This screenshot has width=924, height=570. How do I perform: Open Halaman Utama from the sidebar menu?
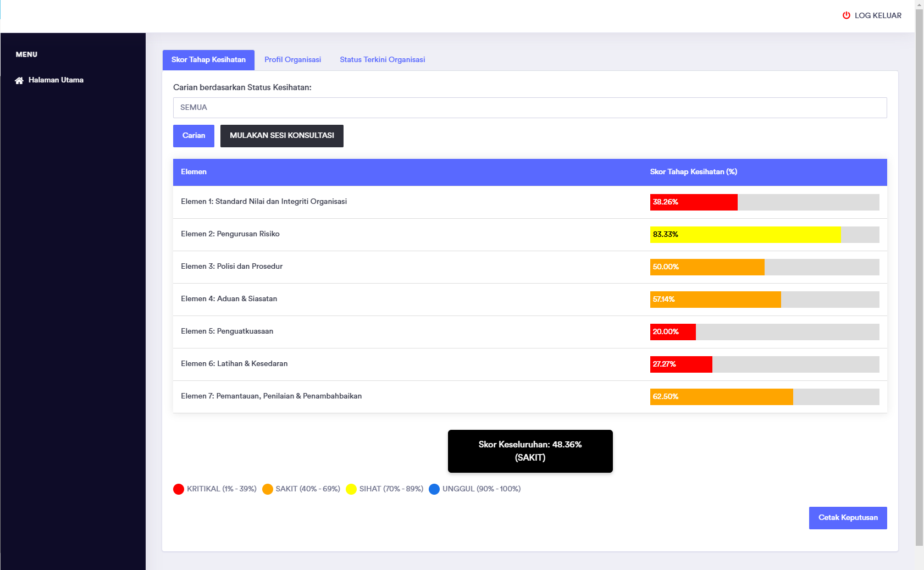point(56,80)
